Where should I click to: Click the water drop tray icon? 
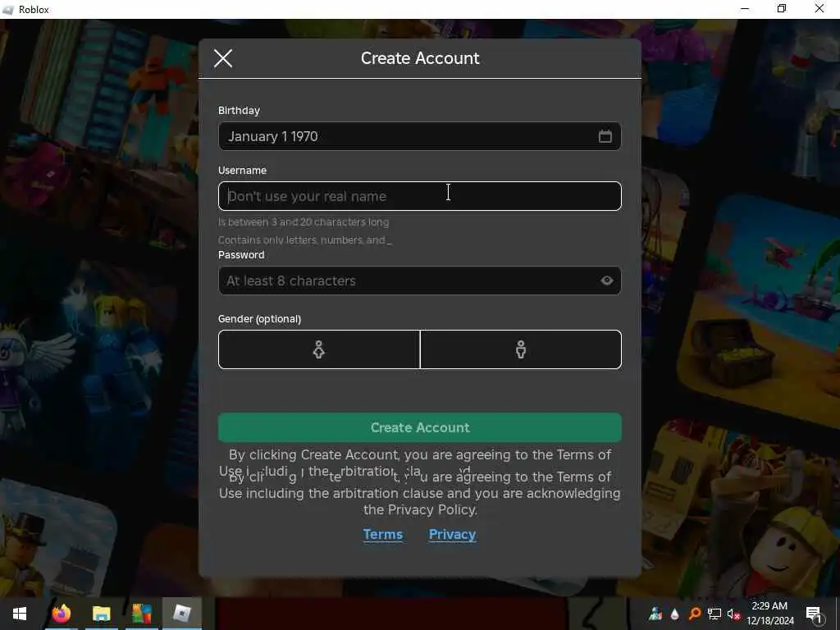(674, 614)
